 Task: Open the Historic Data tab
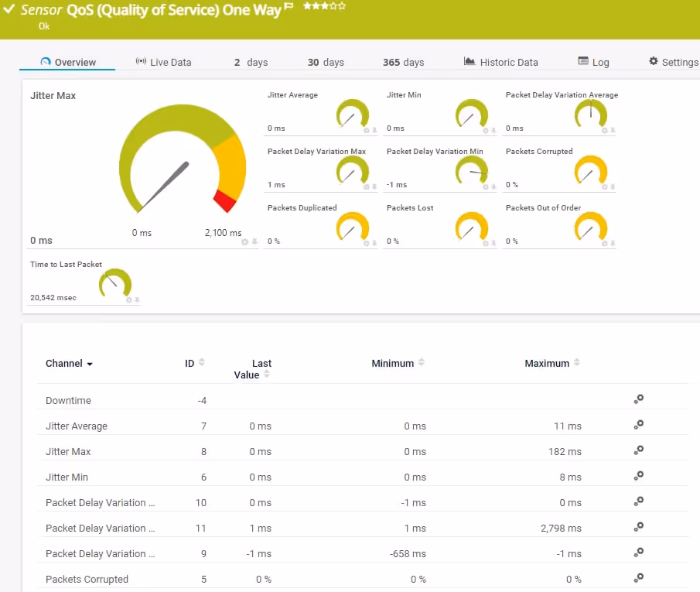point(500,62)
